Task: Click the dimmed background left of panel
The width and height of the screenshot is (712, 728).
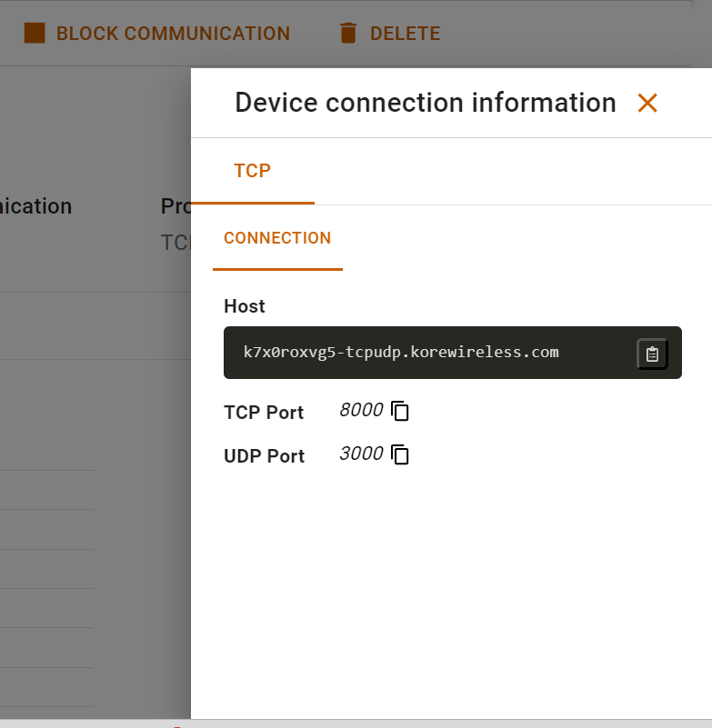Action: pyautogui.click(x=91, y=409)
